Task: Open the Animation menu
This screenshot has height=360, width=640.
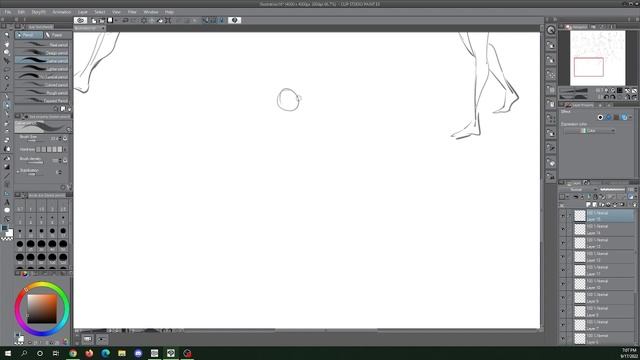Action: click(x=62, y=12)
